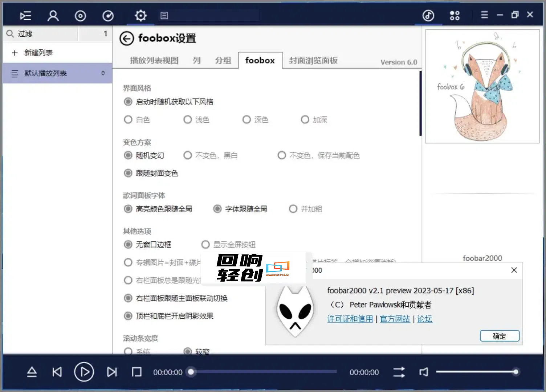Select the foobox tab
The height and width of the screenshot is (392, 546).
260,60
